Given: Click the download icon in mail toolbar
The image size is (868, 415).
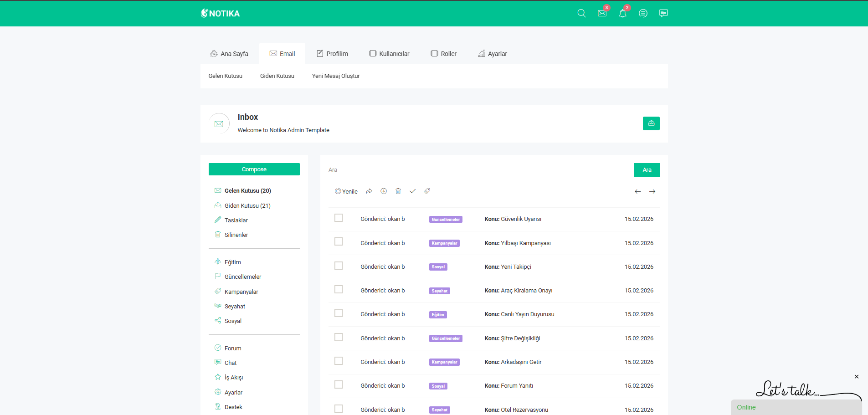Looking at the screenshot, I should coord(384,191).
